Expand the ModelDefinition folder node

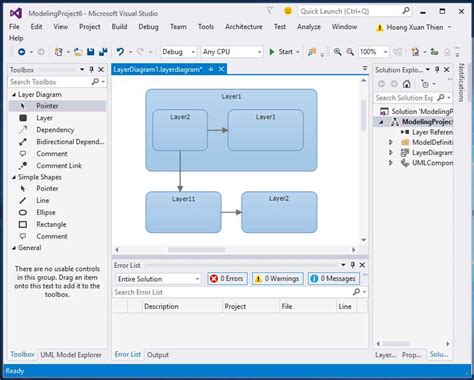coord(391,142)
